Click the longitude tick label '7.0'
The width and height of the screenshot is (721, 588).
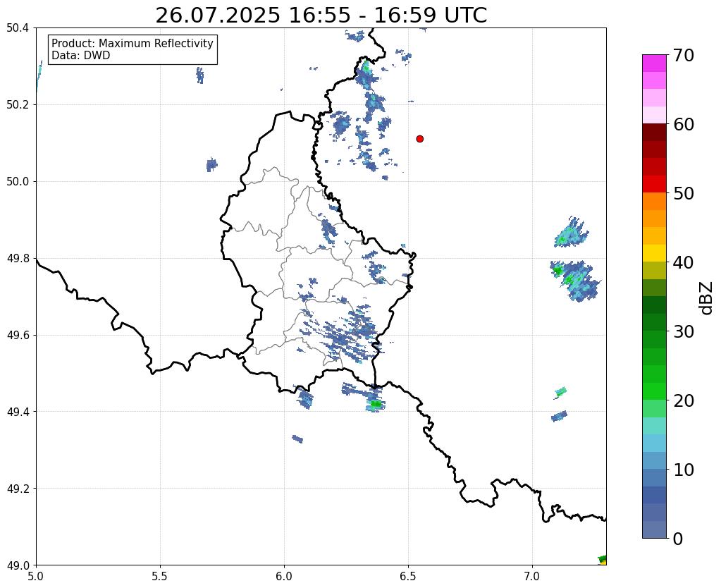[533, 576]
